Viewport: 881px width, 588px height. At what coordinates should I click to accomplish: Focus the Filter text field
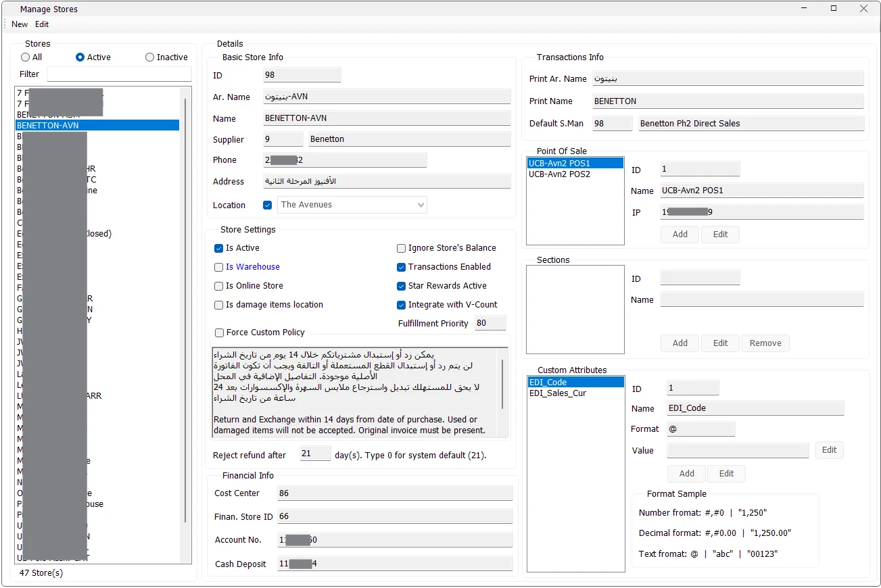click(119, 74)
